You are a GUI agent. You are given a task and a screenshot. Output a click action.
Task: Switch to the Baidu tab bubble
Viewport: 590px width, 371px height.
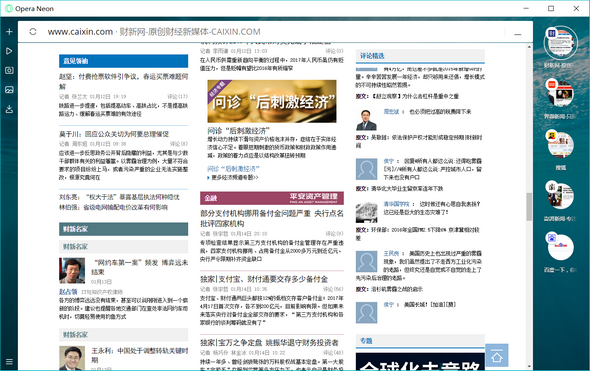560,246
